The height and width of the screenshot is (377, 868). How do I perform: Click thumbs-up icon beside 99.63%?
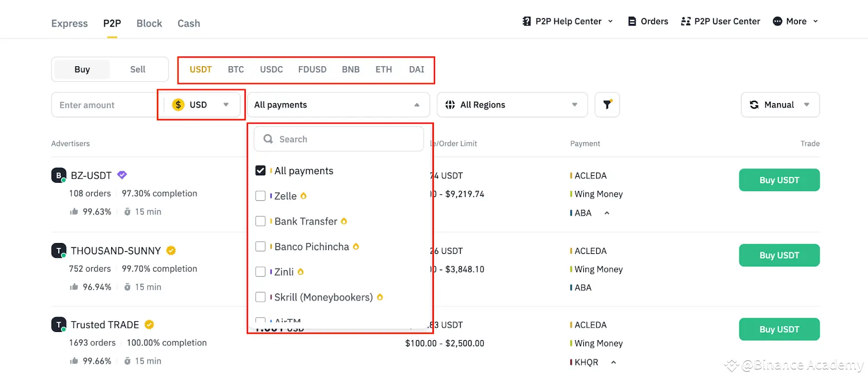74,212
